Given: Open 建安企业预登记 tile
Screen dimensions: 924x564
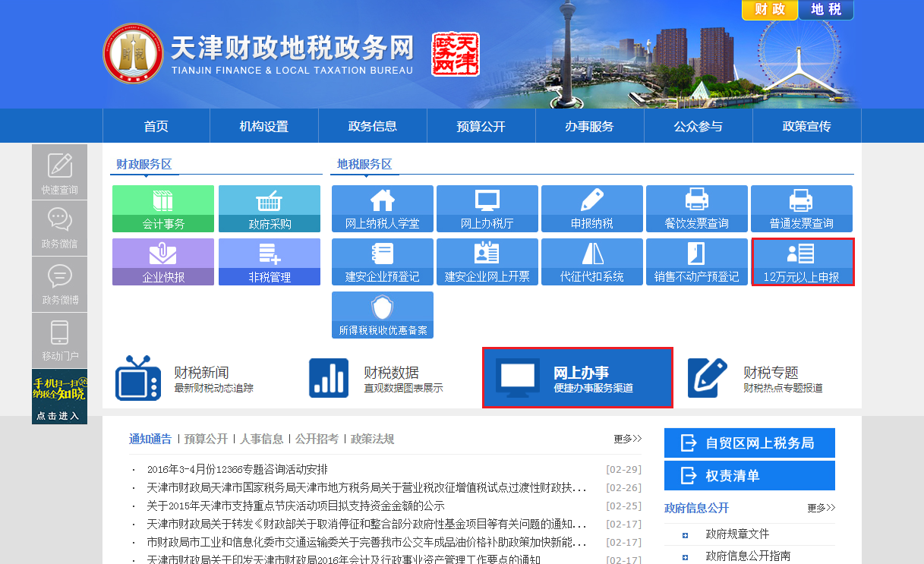Looking at the screenshot, I should pos(383,262).
